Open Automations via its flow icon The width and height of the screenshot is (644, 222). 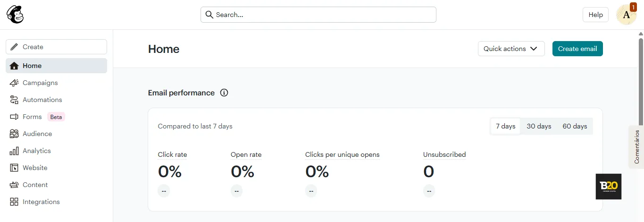14,100
